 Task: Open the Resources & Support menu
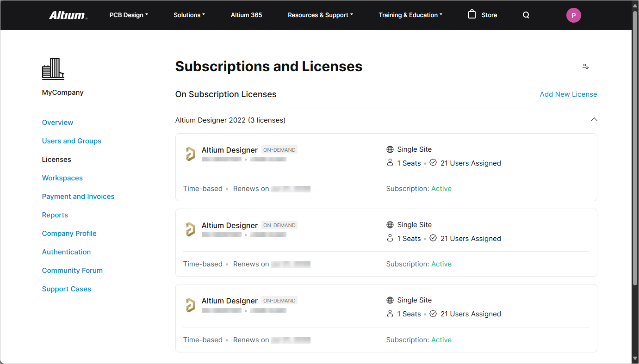click(x=320, y=15)
